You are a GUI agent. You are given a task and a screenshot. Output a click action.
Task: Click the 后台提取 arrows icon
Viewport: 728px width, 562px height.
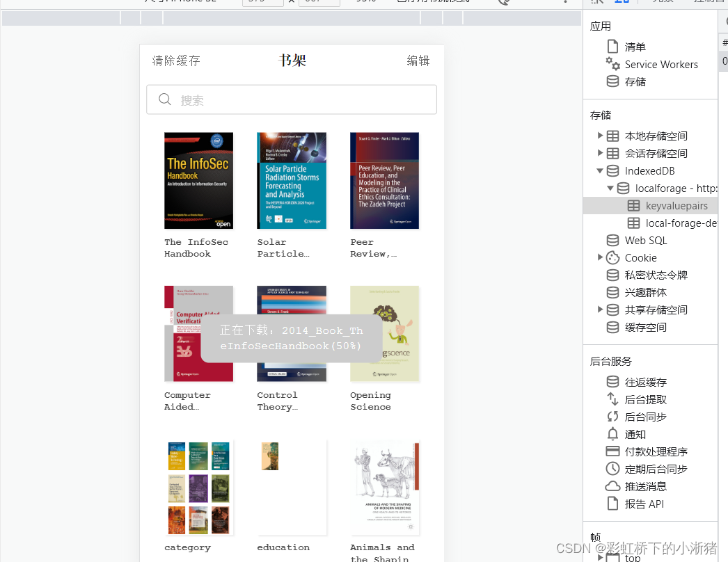[612, 399]
